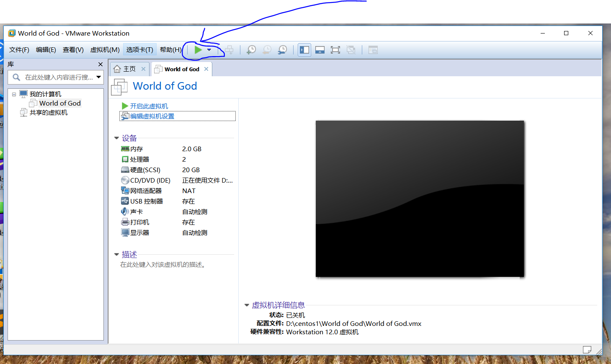Close the World of God tab
The image size is (611, 364).
tap(206, 69)
